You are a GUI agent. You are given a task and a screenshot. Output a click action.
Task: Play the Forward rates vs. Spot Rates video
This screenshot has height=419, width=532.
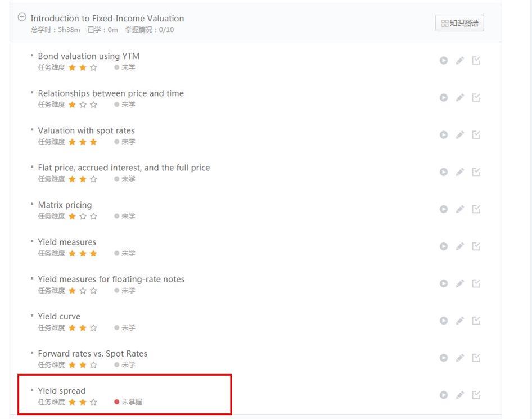[x=444, y=358]
